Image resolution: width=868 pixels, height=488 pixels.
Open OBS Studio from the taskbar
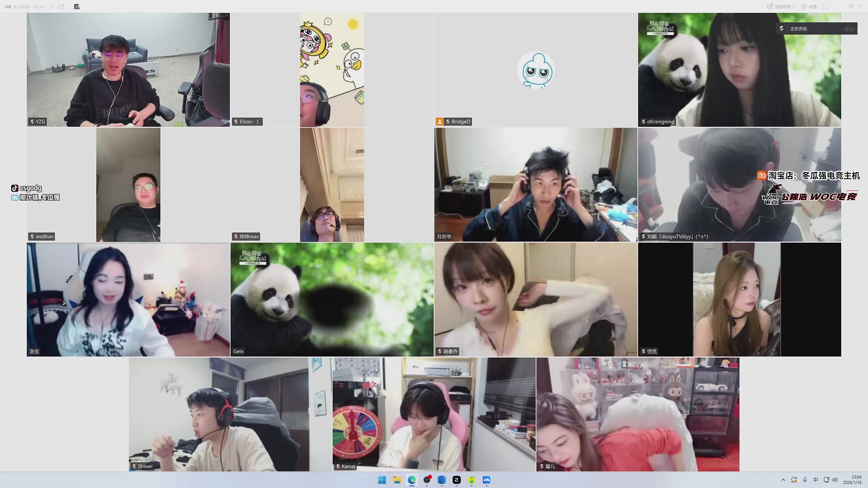click(427, 480)
